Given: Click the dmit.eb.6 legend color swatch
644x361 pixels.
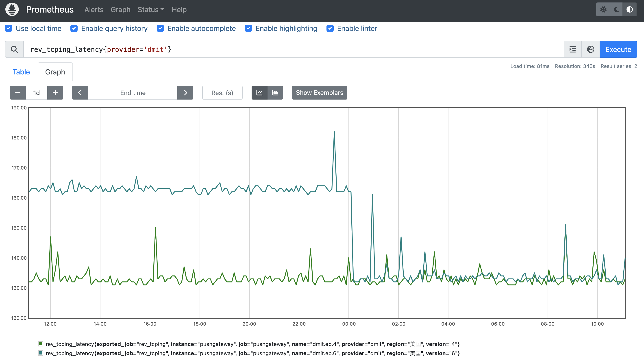Looking at the screenshot, I should click(41, 353).
